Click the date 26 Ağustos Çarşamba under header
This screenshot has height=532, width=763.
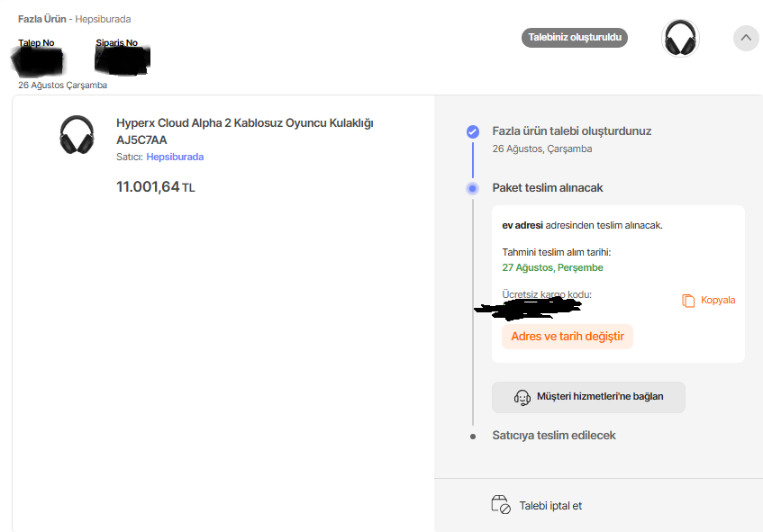point(62,86)
